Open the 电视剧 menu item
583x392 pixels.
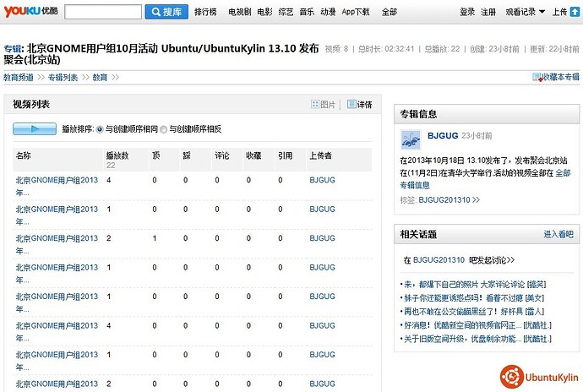pyautogui.click(x=240, y=12)
